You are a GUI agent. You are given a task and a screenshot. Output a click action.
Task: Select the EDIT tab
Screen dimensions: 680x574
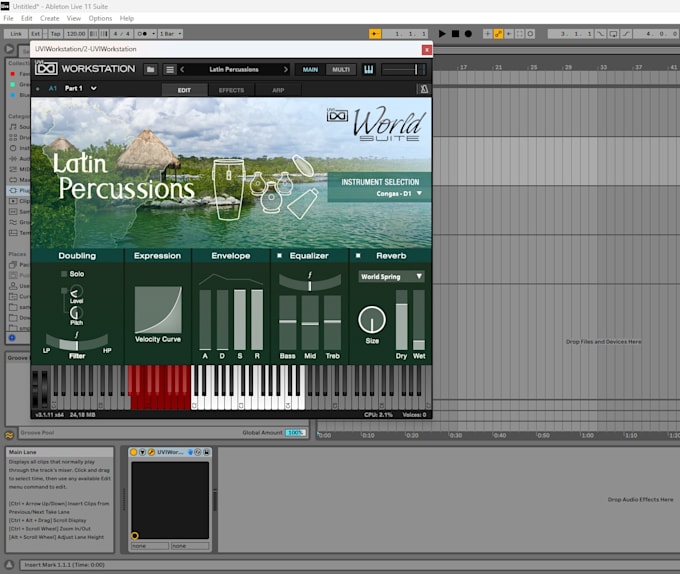(x=184, y=90)
